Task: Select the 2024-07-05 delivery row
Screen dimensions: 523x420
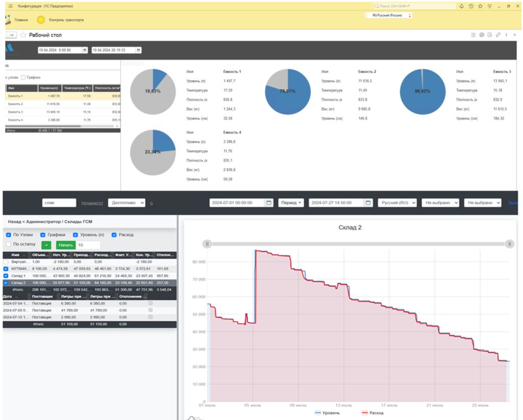Action: click(90, 310)
